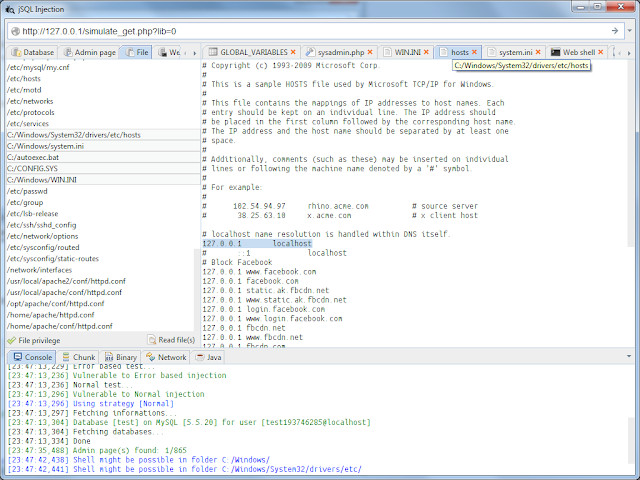Select C:/Windows/system.ini entry
Screen dimensions: 640x480
click(x=103, y=146)
